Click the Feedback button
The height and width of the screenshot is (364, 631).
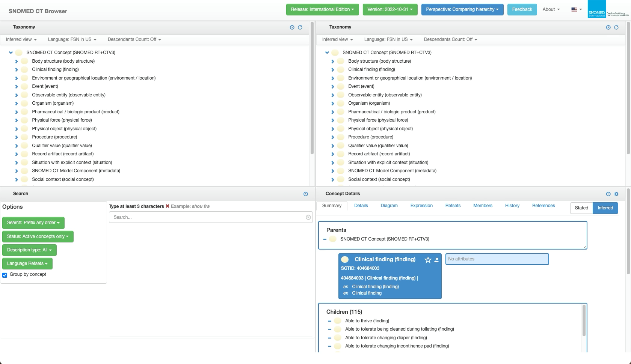point(522,9)
